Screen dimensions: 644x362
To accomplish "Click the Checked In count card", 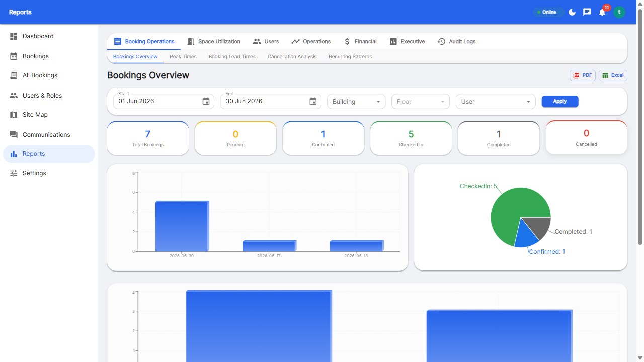I will [411, 138].
